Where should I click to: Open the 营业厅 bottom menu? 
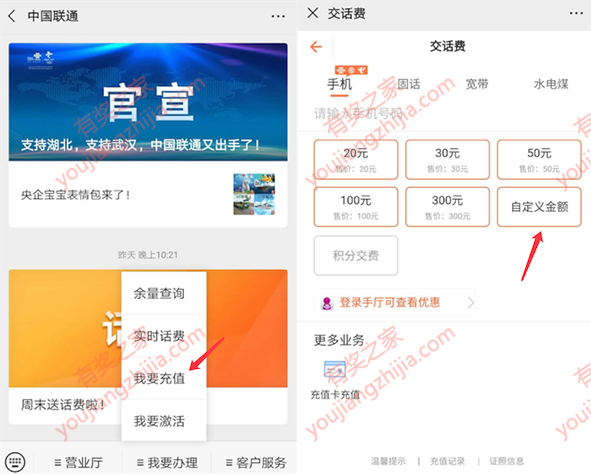click(78, 462)
